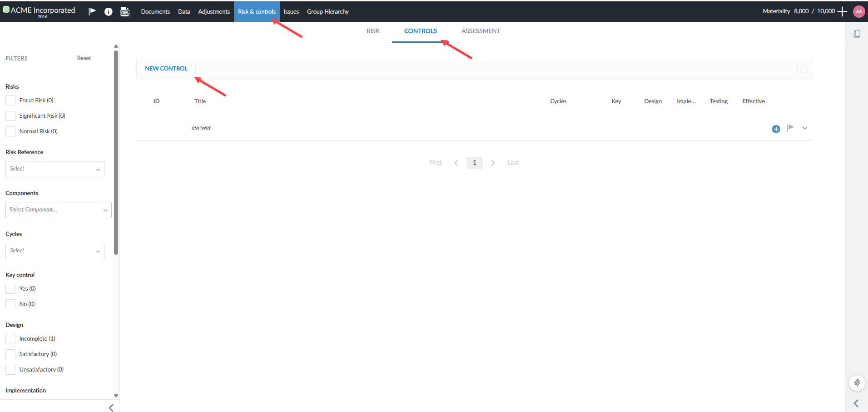Check the Incomplete design filter
Image resolution: width=868 pixels, height=412 pixels.
[x=10, y=338]
